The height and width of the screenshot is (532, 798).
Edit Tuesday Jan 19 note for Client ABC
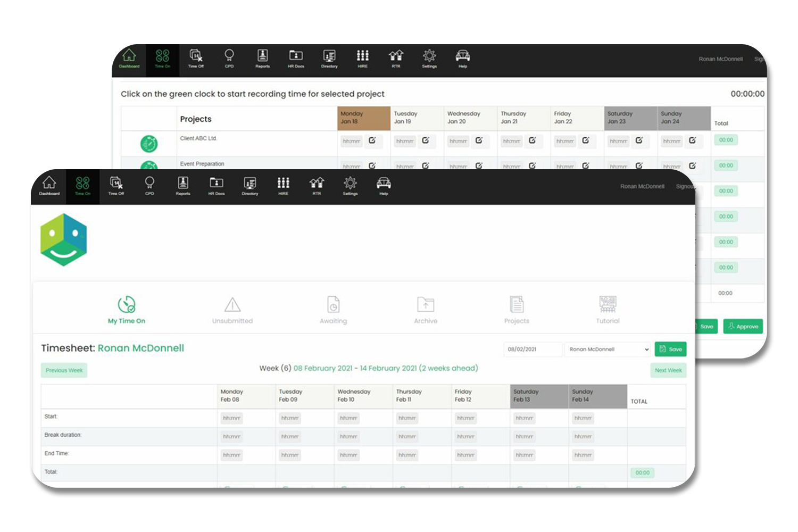click(x=426, y=140)
